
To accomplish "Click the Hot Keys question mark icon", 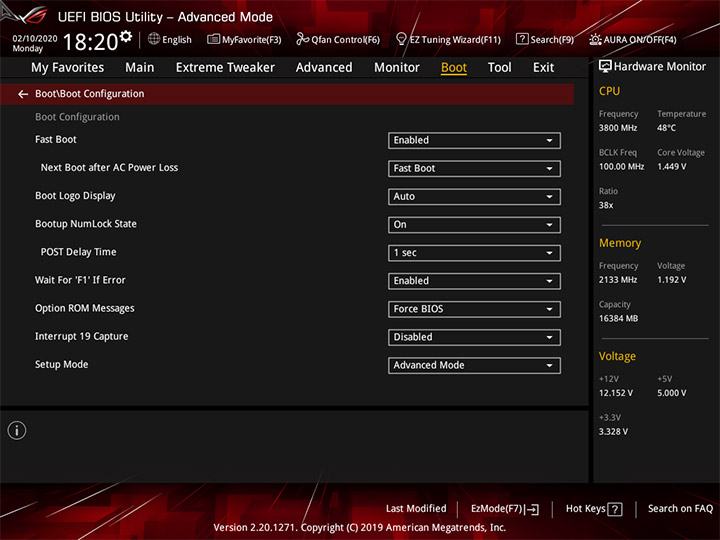I will (614, 509).
